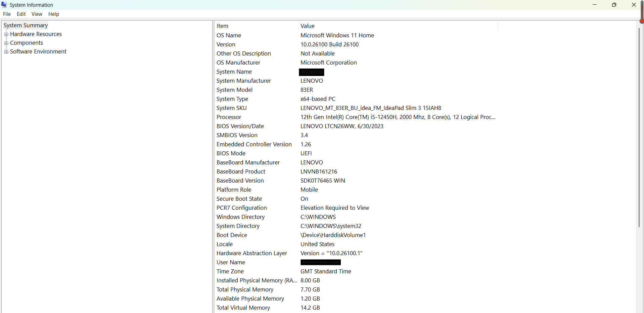This screenshot has height=313, width=644.
Task: Select the Windows Directory row label
Action: (x=240, y=217)
